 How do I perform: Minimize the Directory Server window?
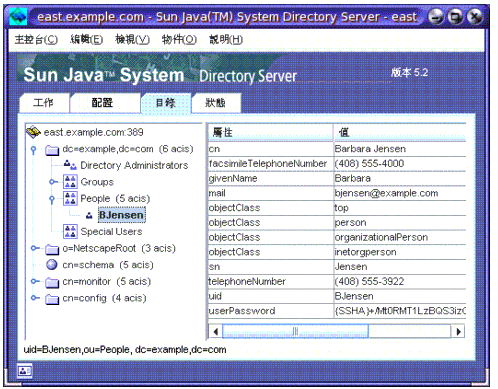[436, 16]
